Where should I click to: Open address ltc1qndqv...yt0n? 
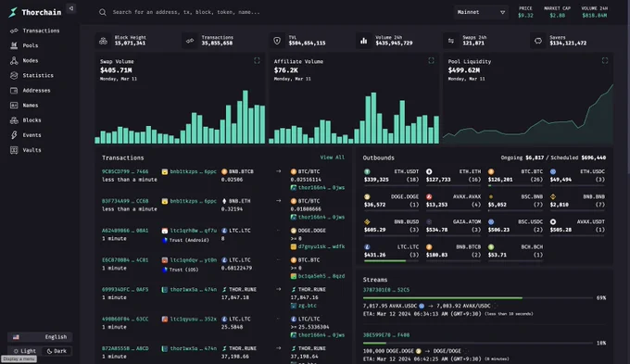194,260
